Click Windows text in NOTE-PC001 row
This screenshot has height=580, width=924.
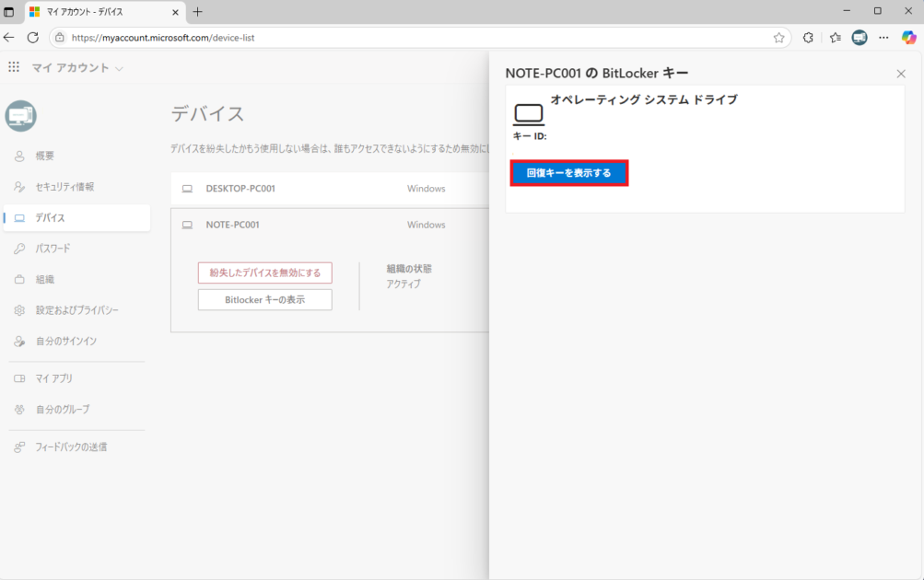426,225
